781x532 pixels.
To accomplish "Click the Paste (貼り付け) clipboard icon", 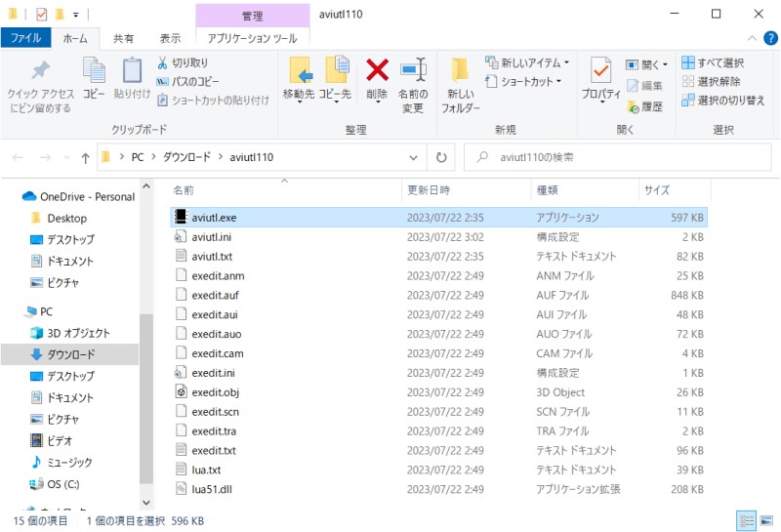I will (132, 69).
